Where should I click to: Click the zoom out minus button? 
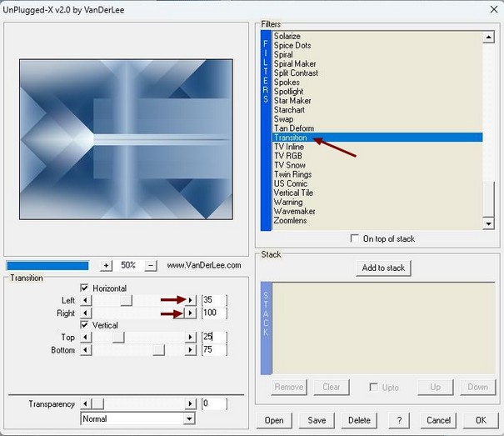tap(151, 265)
